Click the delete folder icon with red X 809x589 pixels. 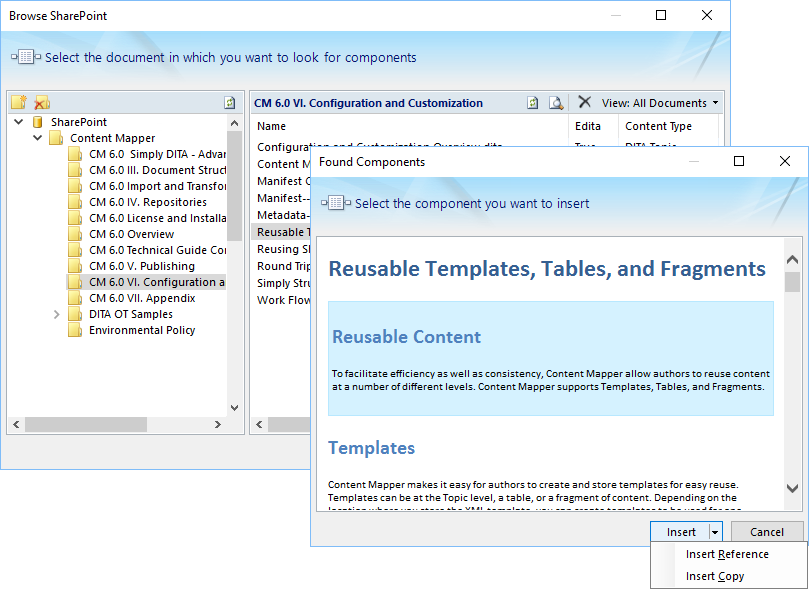(x=41, y=103)
